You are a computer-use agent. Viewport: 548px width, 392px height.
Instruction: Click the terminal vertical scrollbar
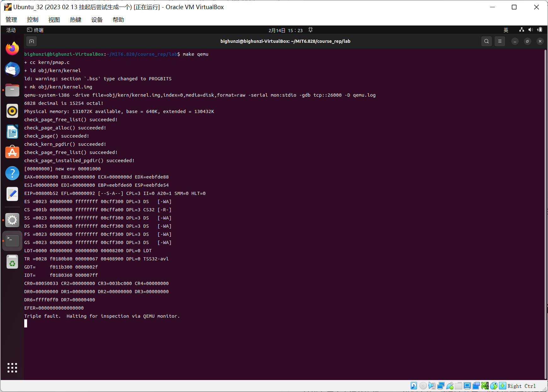tap(545, 214)
